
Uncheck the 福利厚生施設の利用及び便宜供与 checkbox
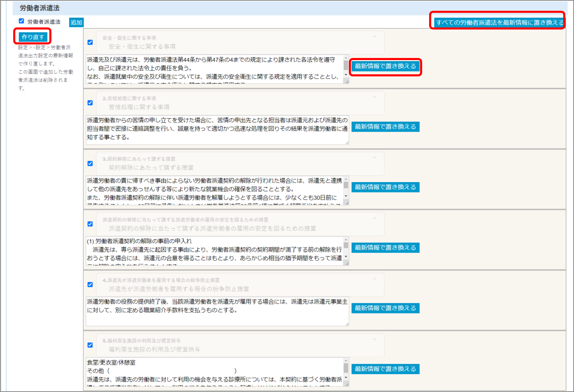click(90, 345)
